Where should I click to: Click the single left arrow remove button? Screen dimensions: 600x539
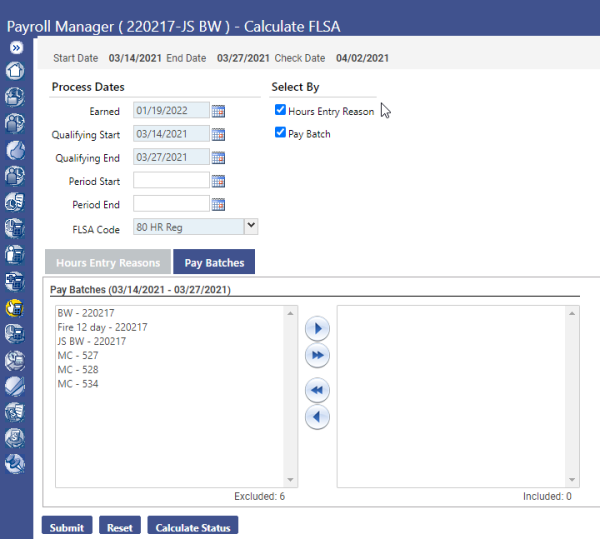[317, 417]
